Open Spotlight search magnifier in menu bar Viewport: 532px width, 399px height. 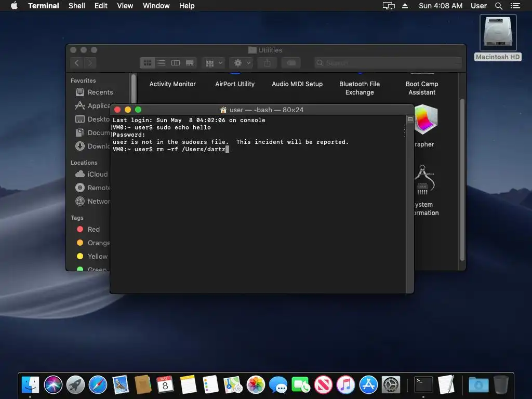click(498, 6)
